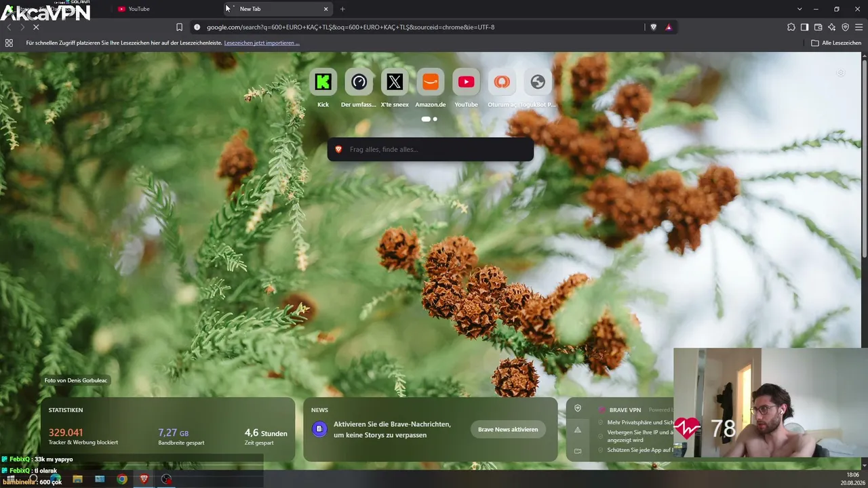The height and width of the screenshot is (488, 868).
Task: Stop loading the page
Action: (36, 27)
